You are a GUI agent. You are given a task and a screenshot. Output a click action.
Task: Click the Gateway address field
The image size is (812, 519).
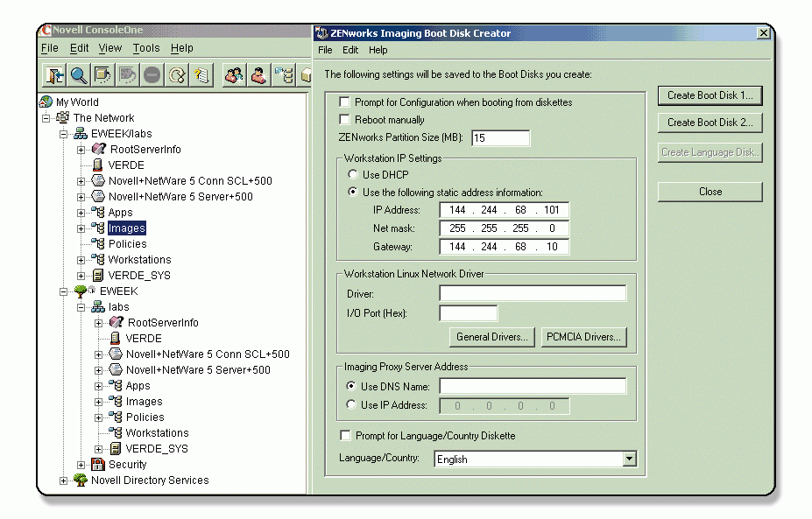click(x=504, y=246)
